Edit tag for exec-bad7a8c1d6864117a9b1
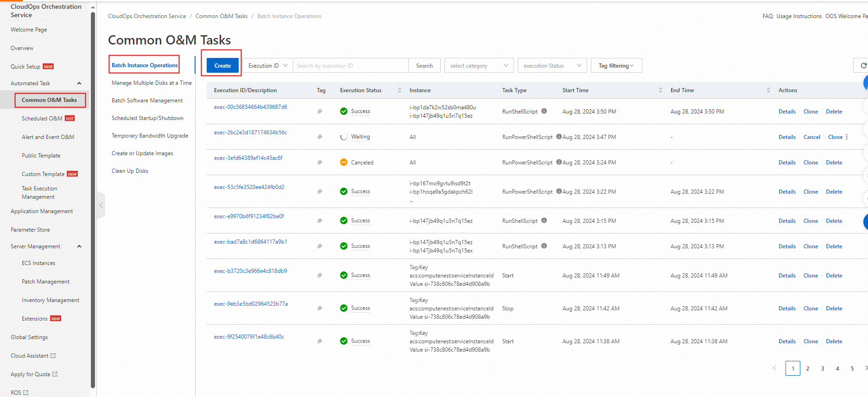868x397 pixels. click(320, 246)
